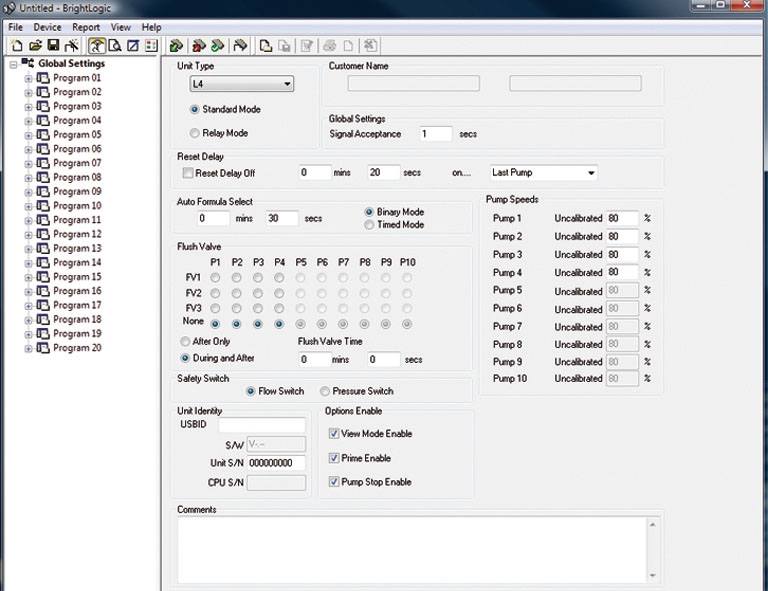The width and height of the screenshot is (768, 591).
Task: Click the Global Settings tree node icon
Action: (x=28, y=63)
